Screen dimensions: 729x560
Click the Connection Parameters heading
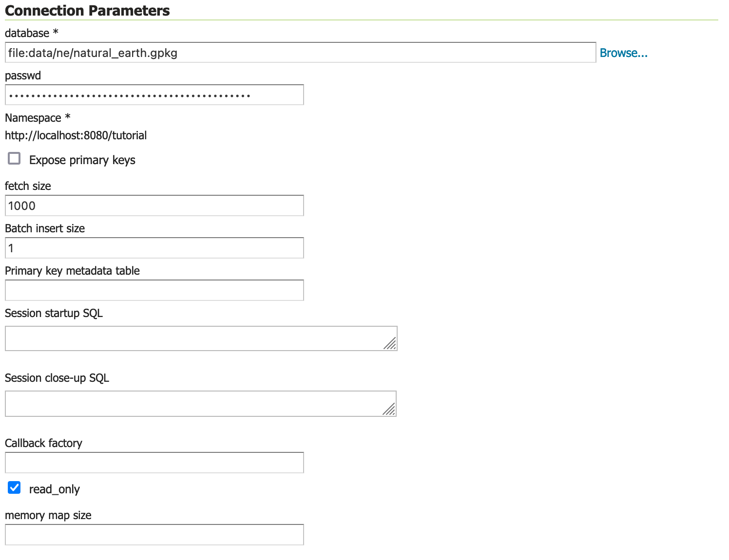(87, 11)
